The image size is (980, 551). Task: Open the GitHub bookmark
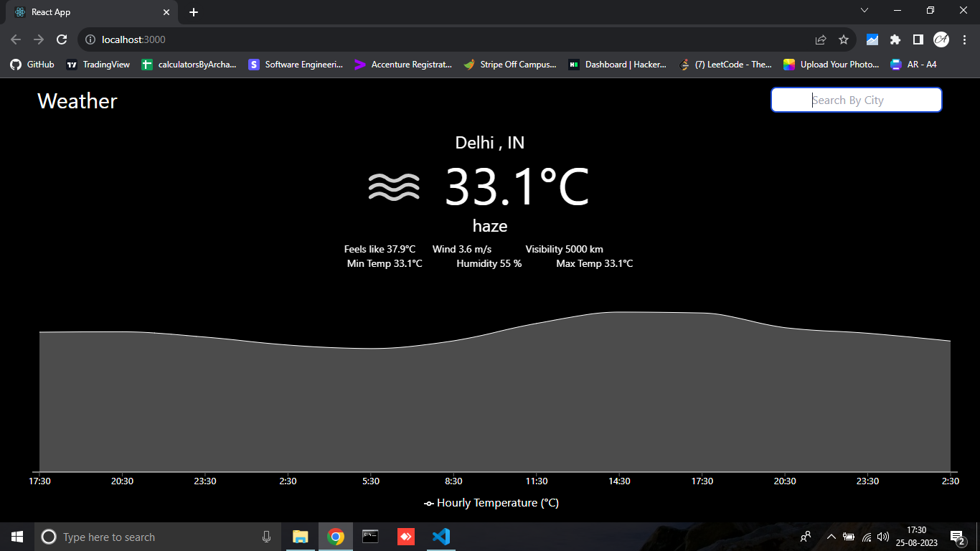click(x=31, y=64)
